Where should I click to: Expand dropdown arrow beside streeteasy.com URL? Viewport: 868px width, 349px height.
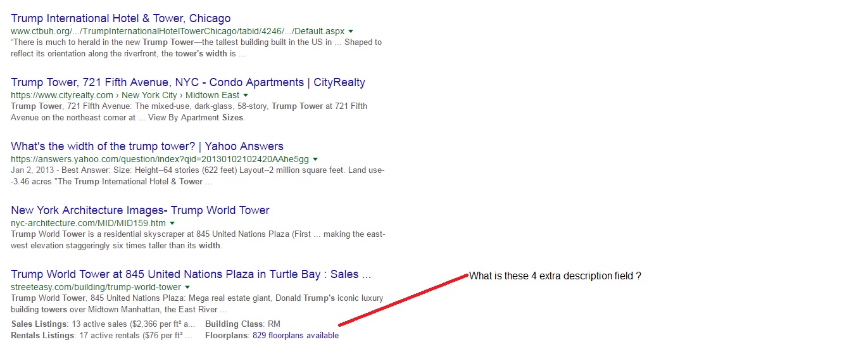187,287
